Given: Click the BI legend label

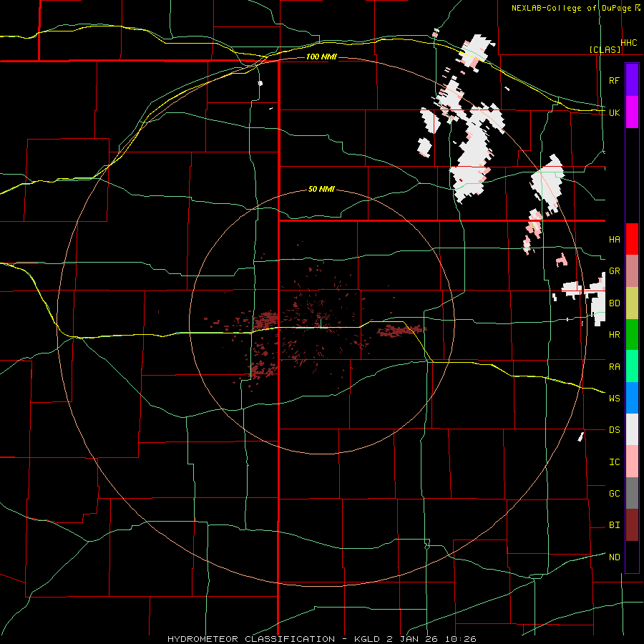Looking at the screenshot, I should point(614,525).
